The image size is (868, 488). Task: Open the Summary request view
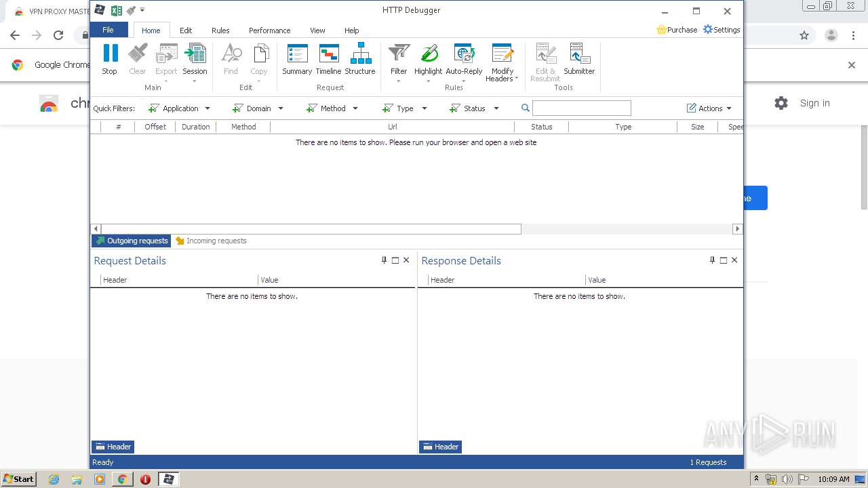pyautogui.click(x=297, y=59)
